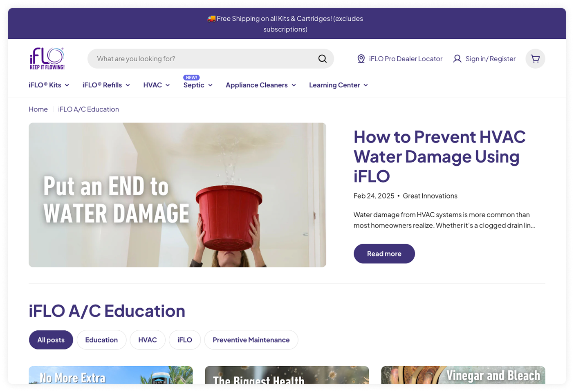
Task: Click the Feb 24, 2025 post date
Action: click(374, 196)
